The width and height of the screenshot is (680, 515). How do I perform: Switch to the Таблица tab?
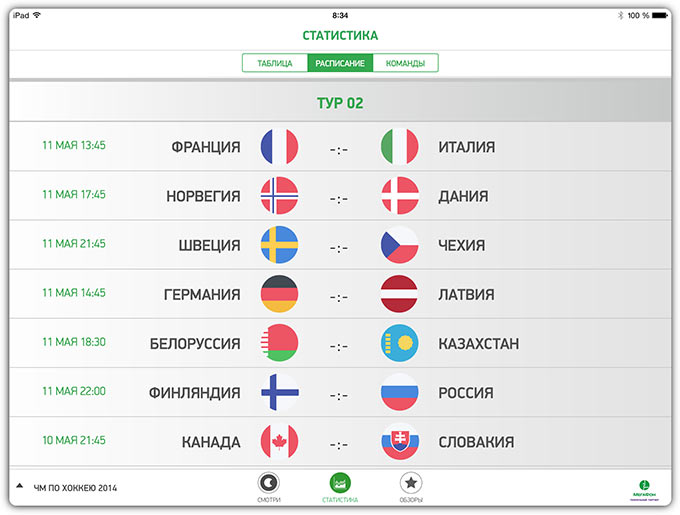pos(275,63)
